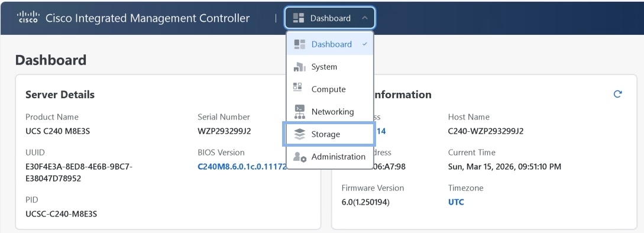Click the Serial Number label
Image resolution: width=644 pixels, height=233 pixels.
(224, 117)
